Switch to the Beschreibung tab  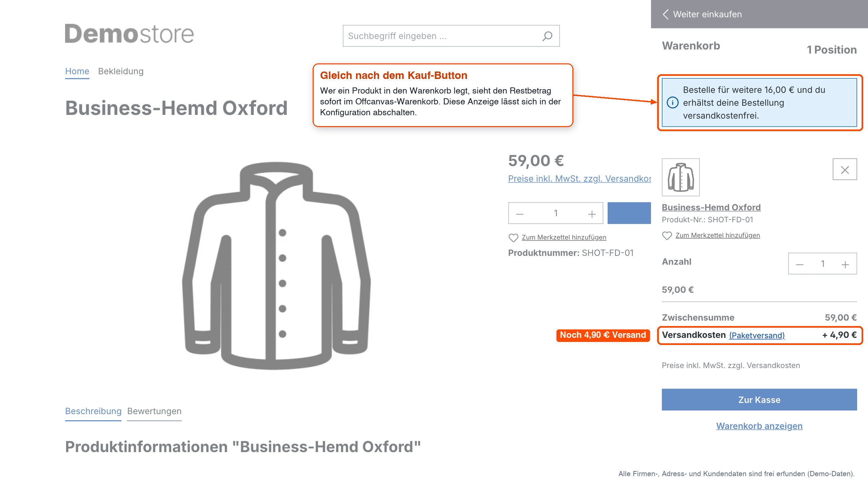tap(93, 411)
